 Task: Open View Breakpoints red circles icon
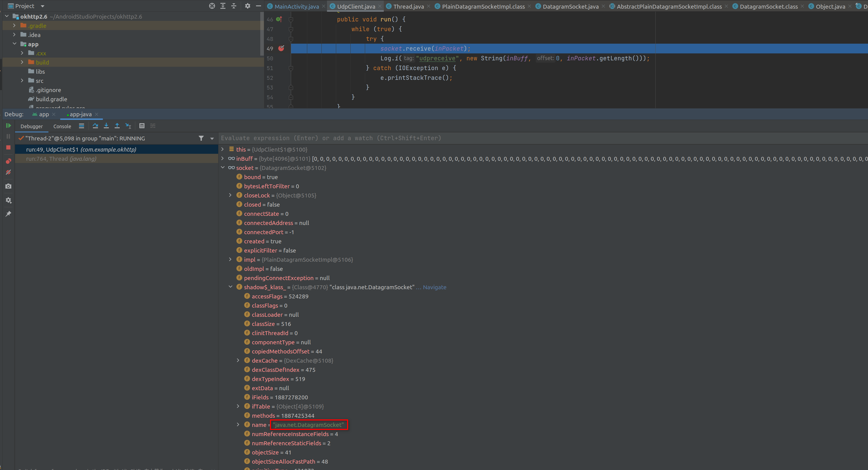8,161
